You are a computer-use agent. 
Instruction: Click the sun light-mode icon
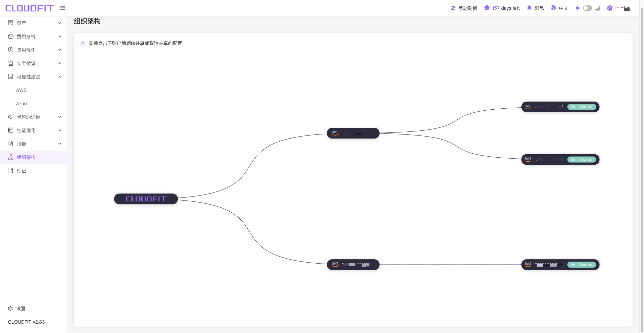(x=577, y=8)
